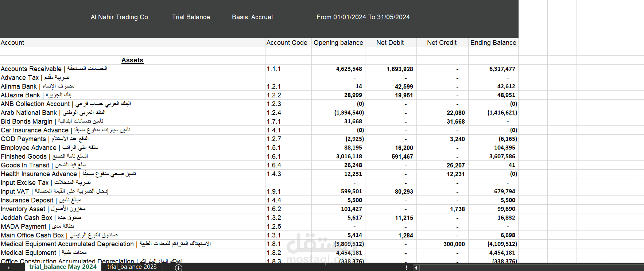
Task: Select AlJazira ending balance 48,951
Action: 493,95
